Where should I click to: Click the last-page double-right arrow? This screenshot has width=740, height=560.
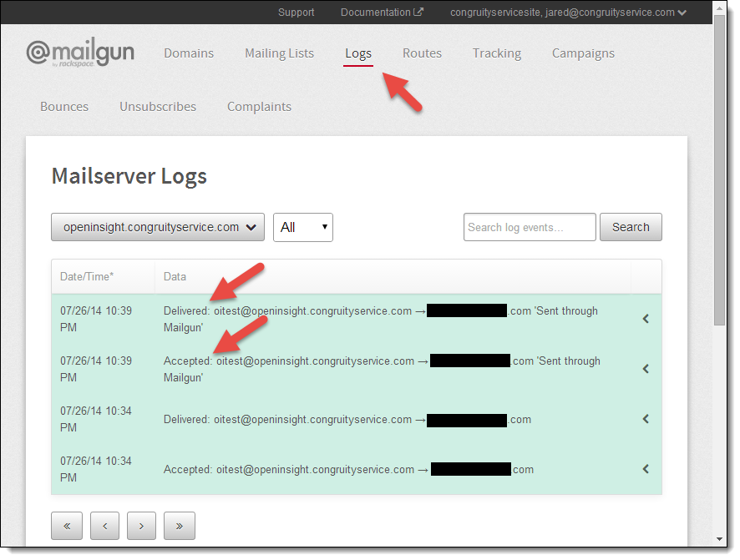click(180, 526)
